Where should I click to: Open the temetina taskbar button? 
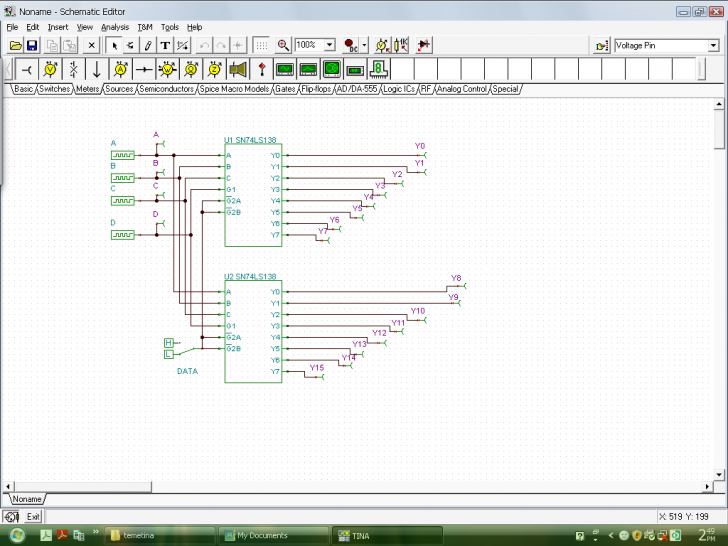(159, 535)
